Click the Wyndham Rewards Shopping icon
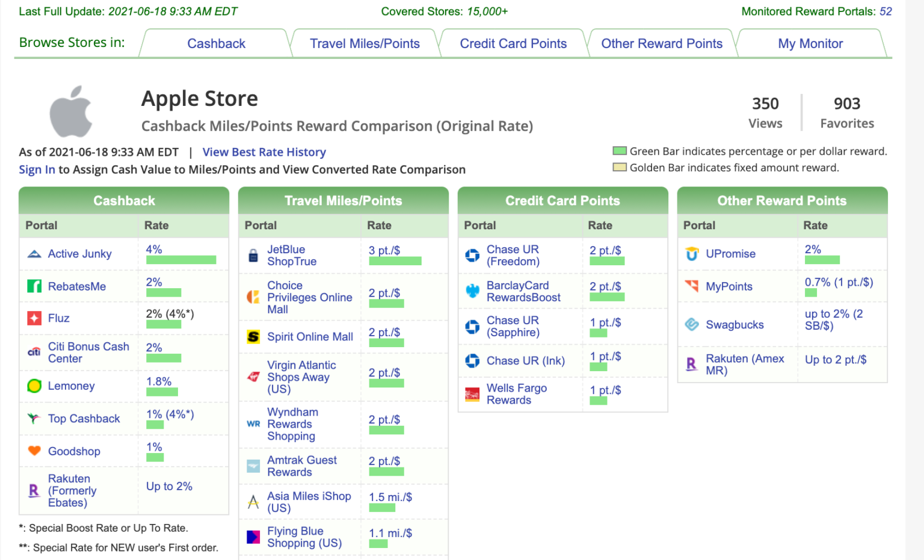The image size is (924, 560). pyautogui.click(x=253, y=424)
